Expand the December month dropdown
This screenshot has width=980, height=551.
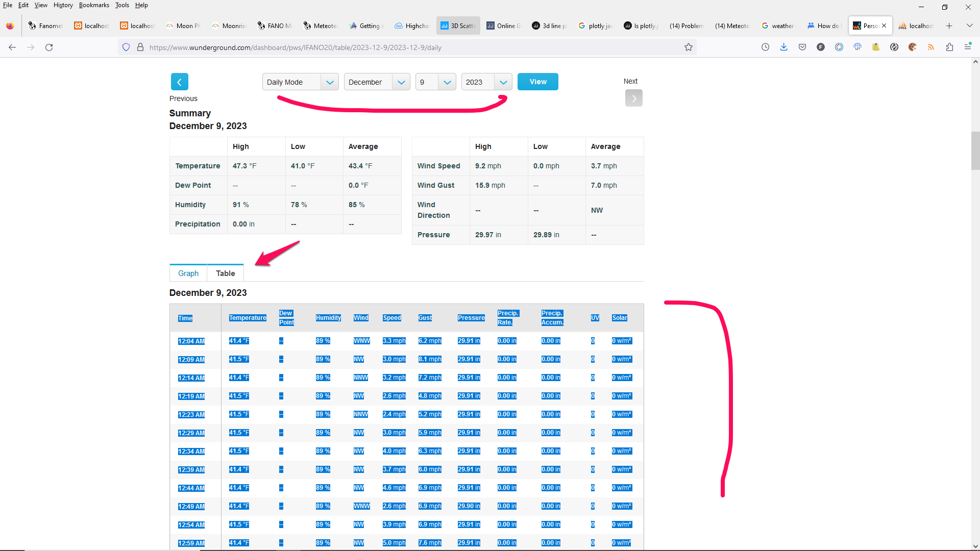tap(377, 82)
